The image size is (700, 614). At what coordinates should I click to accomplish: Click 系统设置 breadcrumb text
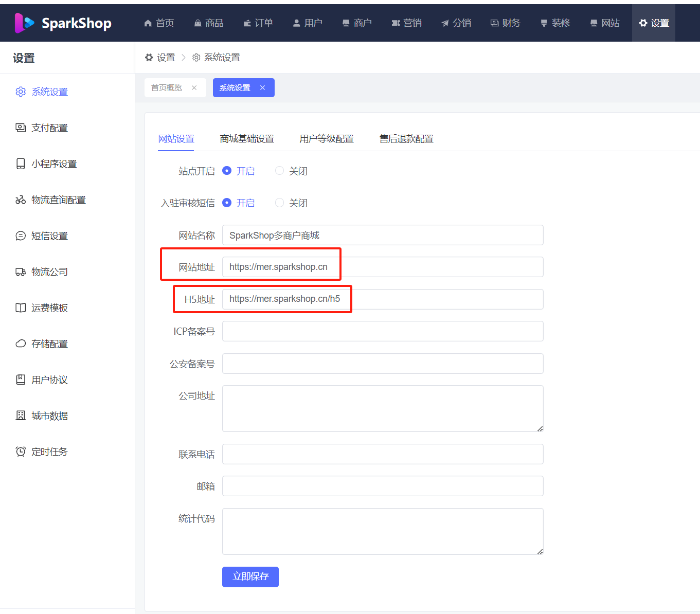222,58
